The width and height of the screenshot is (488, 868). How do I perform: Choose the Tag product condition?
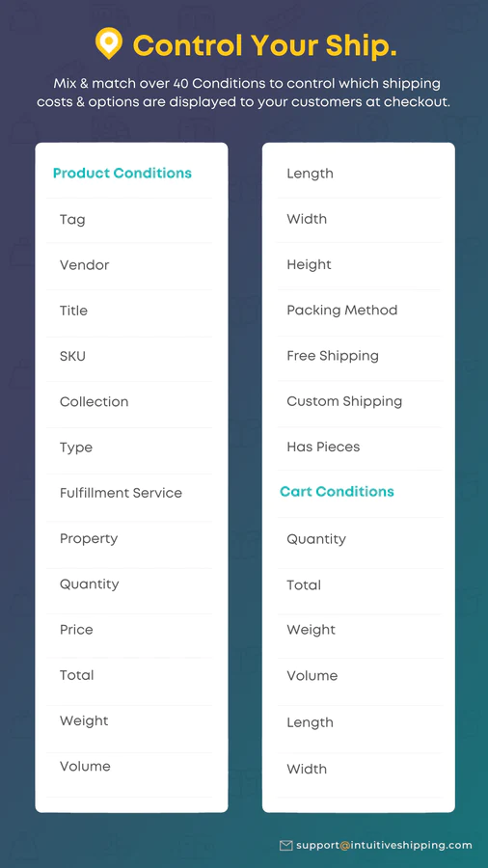click(129, 220)
